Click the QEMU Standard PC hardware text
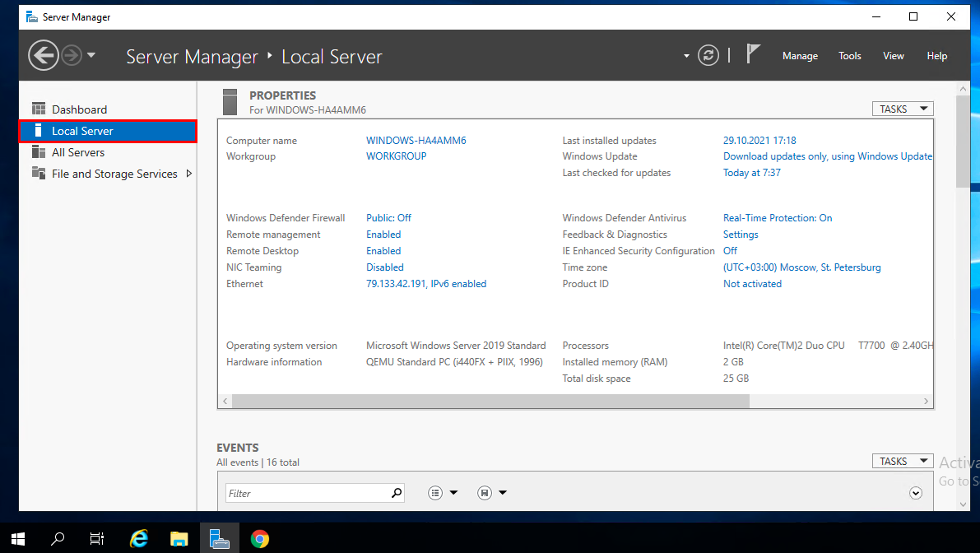 454,362
